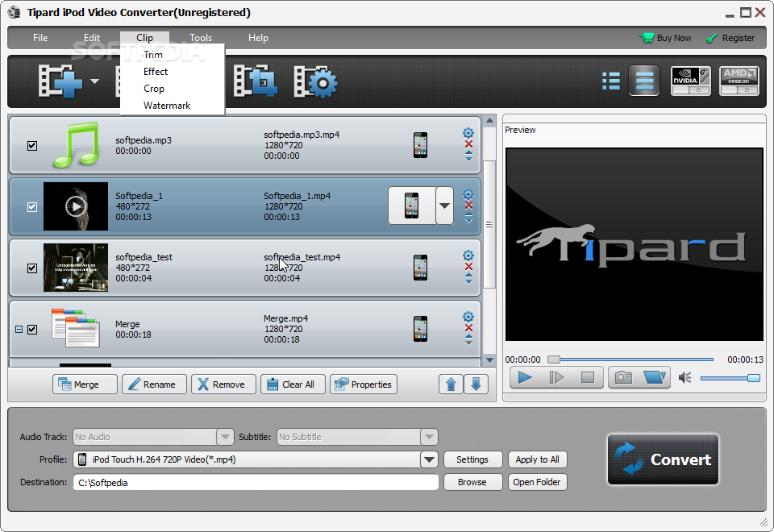This screenshot has width=774, height=532.
Task: Open settings gear for softpedia.mp3 row
Action: 468,133
